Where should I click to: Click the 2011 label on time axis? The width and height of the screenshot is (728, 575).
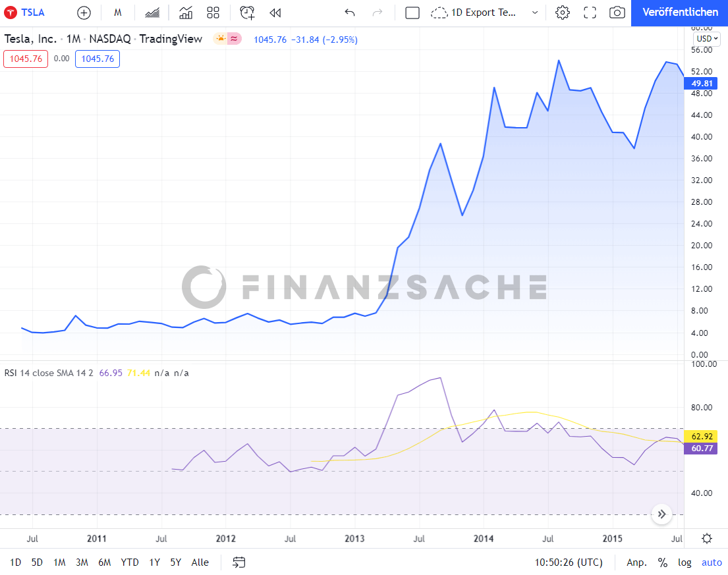pyautogui.click(x=97, y=539)
